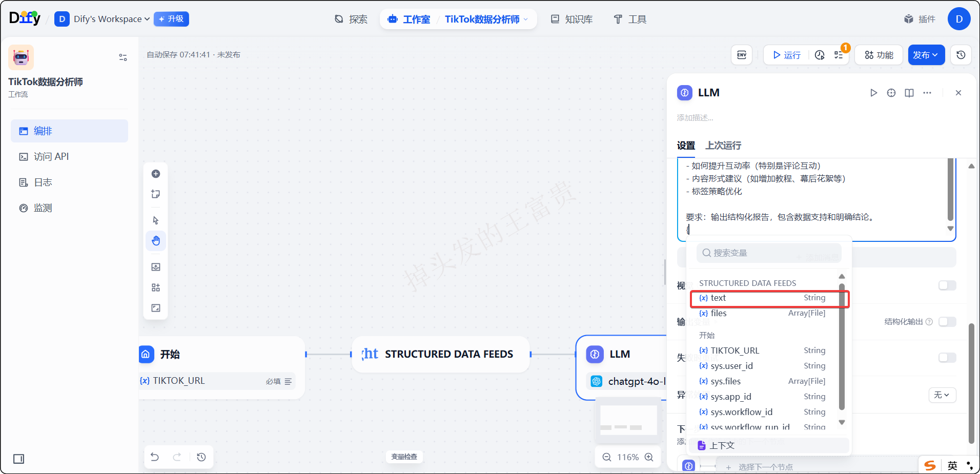Screen dimensions: 980x474
Task: Click the Dify logo
Action: point(25,18)
